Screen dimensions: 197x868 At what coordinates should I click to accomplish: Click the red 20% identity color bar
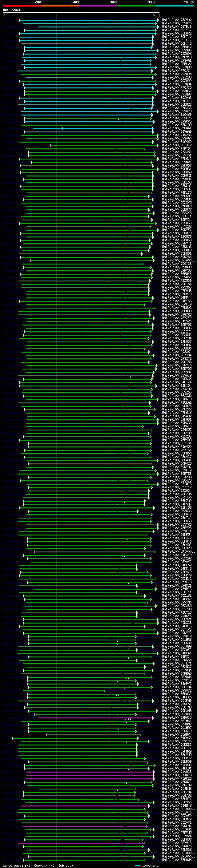22,6
